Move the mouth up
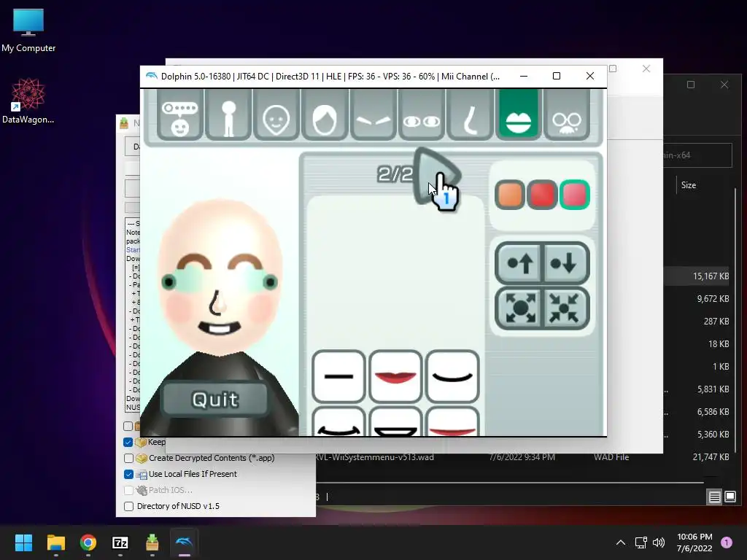The height and width of the screenshot is (560, 747). [519, 262]
